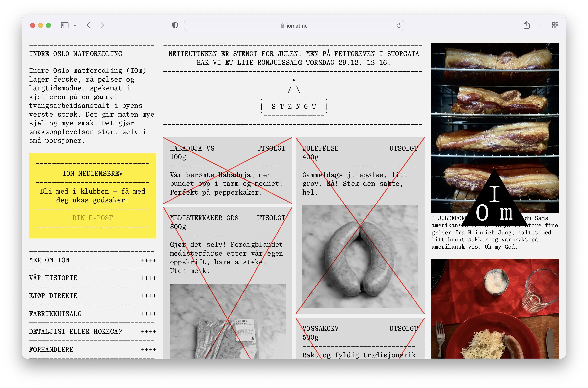Screen dimensions: 588x388
Task: Click the lock icon in address bar
Action: [282, 26]
